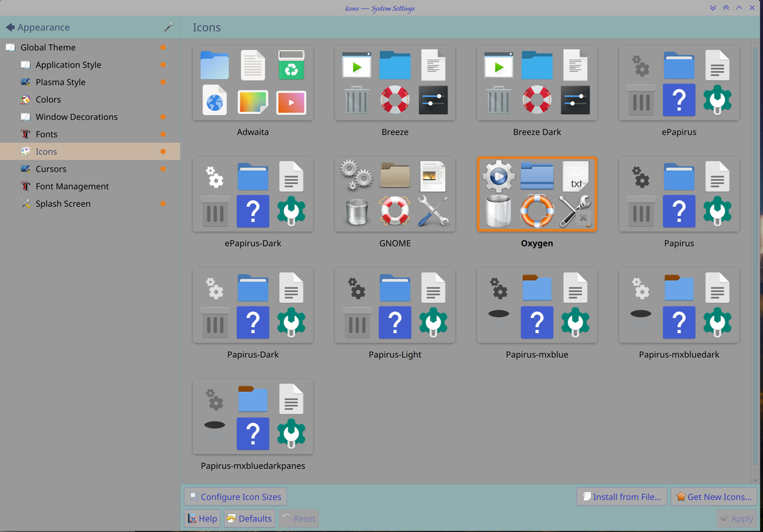The height and width of the screenshot is (532, 763).
Task: Select the Papirus-mxbluedark icon theme
Action: [x=679, y=306]
